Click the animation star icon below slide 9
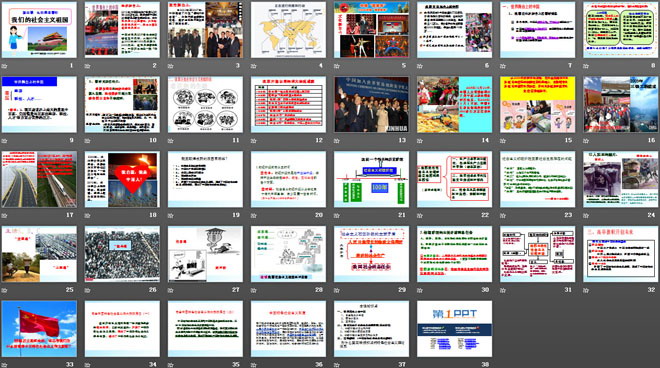 (x=5, y=141)
